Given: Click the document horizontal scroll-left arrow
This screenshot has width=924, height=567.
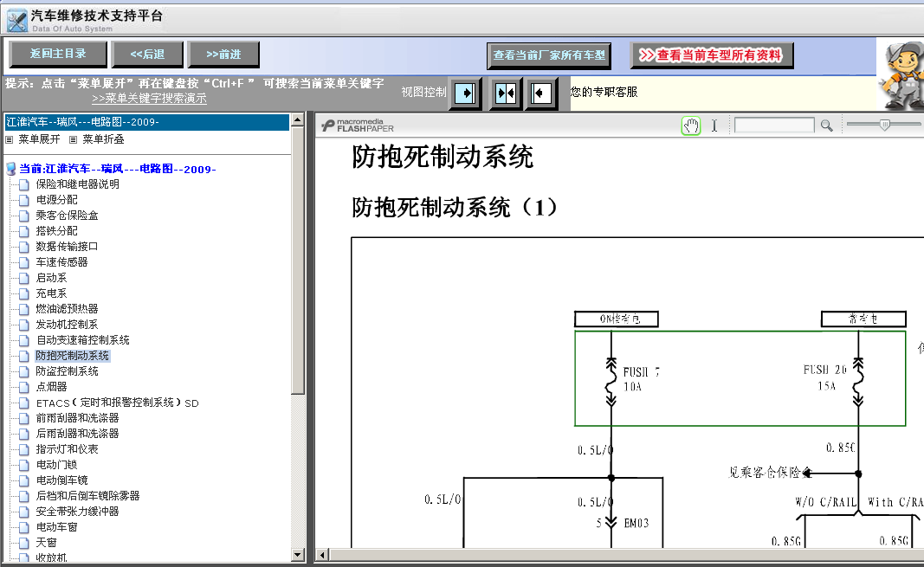Looking at the screenshot, I should 322,555.
